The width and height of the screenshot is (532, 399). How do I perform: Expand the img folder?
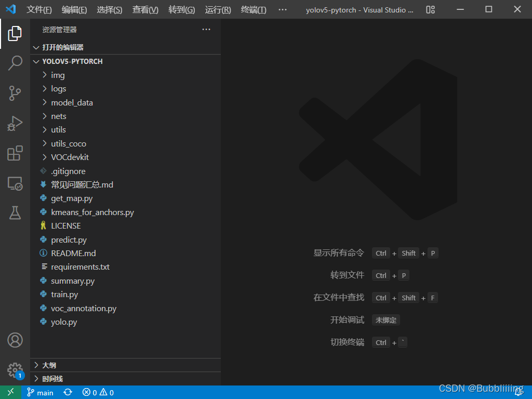[126, 75]
